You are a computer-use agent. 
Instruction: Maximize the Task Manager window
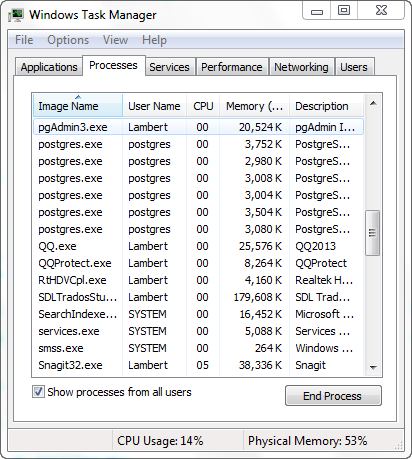point(344,11)
